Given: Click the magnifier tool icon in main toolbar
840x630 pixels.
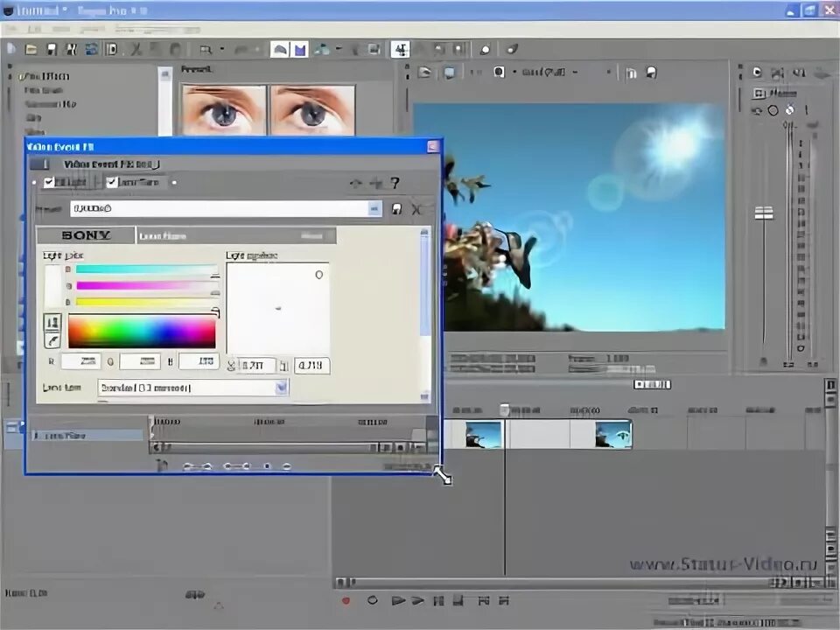Looking at the screenshot, I should pyautogui.click(x=206, y=50).
